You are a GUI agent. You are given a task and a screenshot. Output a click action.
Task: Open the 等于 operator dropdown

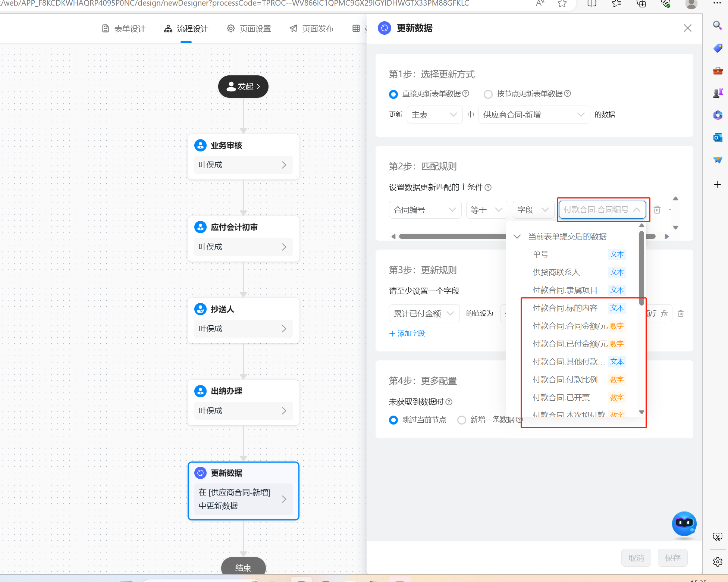[x=487, y=210]
